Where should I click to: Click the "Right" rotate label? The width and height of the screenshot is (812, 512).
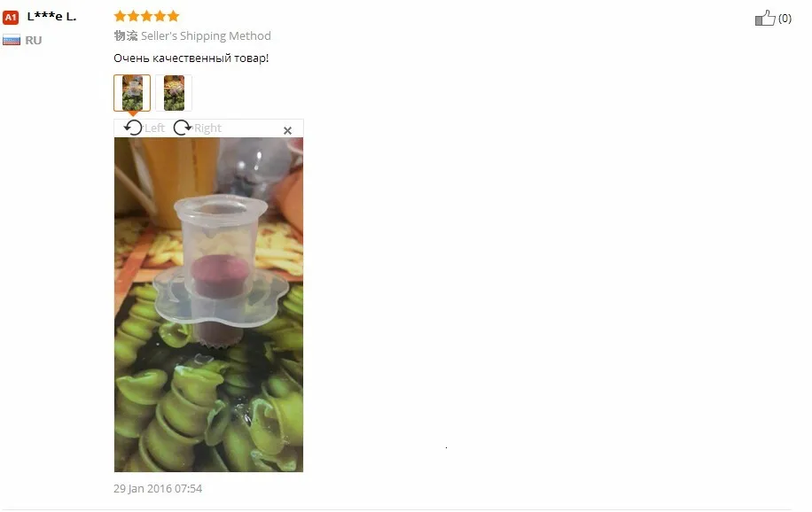pyautogui.click(x=207, y=128)
